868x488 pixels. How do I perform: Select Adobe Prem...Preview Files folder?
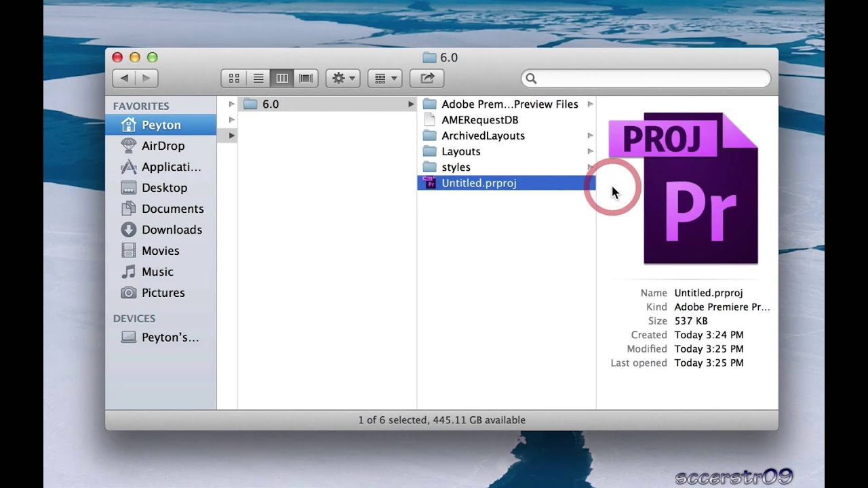[x=507, y=104]
